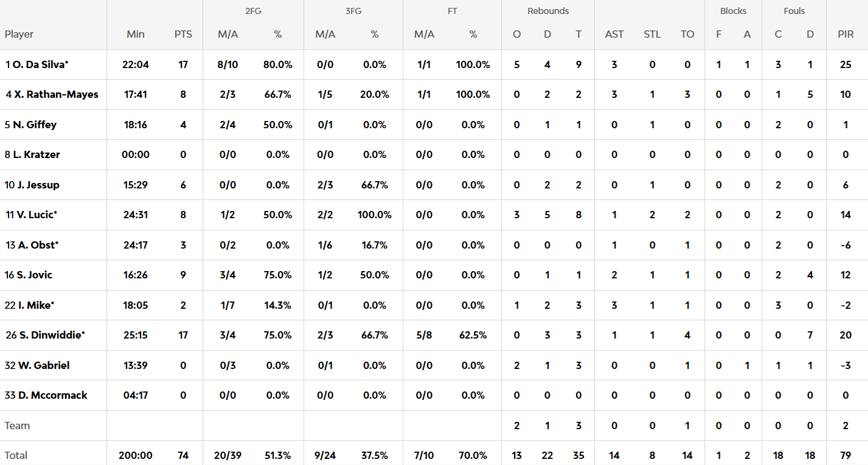This screenshot has height=465, width=868.
Task: Open W. Gabriel's profile link
Action: click(x=44, y=365)
